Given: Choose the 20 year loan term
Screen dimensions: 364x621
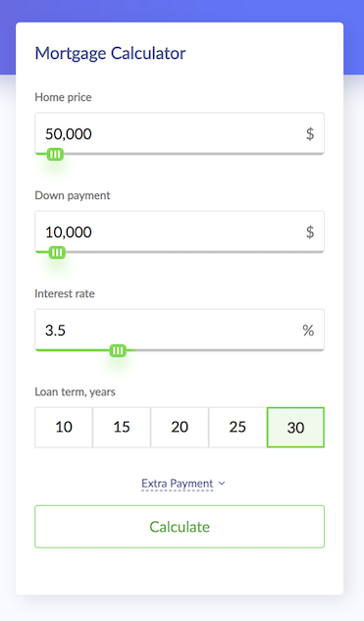Looking at the screenshot, I should pyautogui.click(x=180, y=428).
